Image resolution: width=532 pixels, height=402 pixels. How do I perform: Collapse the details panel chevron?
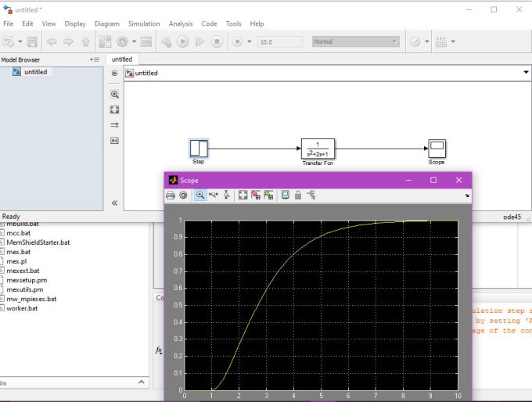[141, 382]
